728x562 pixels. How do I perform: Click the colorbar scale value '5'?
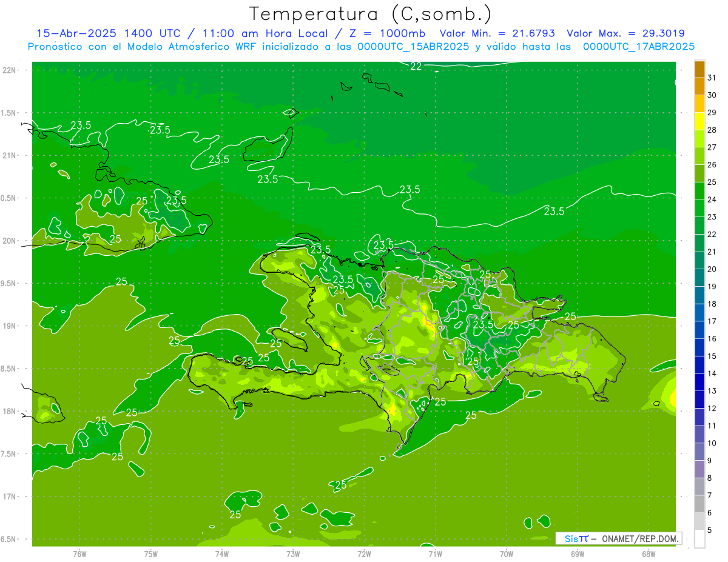710,530
